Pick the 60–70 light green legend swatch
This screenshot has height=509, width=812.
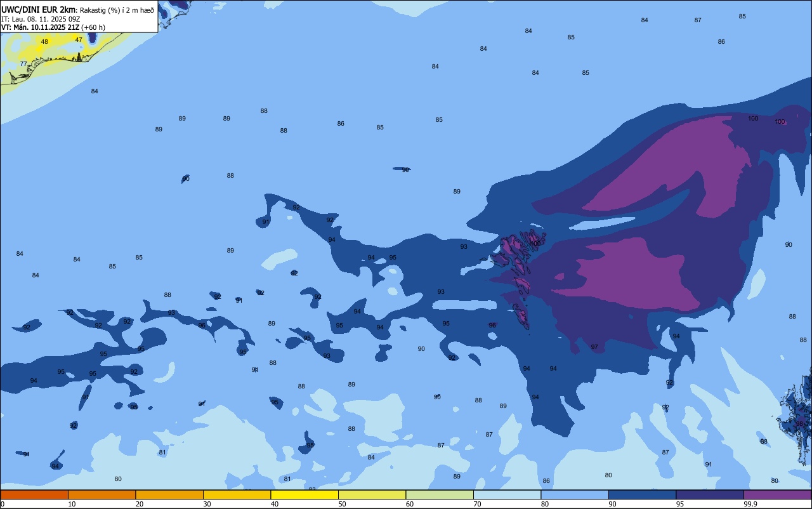440,494
